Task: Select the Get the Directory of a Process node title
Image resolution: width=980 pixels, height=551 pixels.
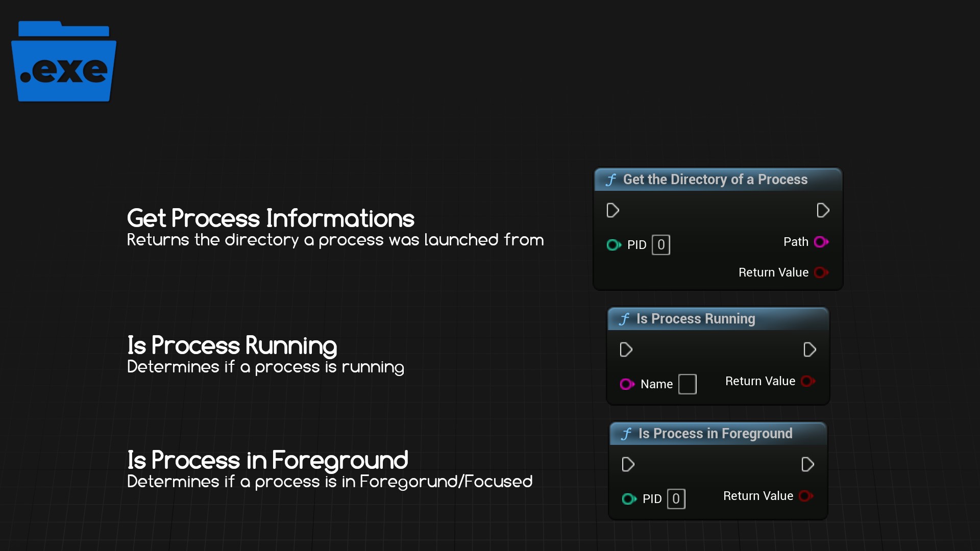Action: pyautogui.click(x=715, y=180)
